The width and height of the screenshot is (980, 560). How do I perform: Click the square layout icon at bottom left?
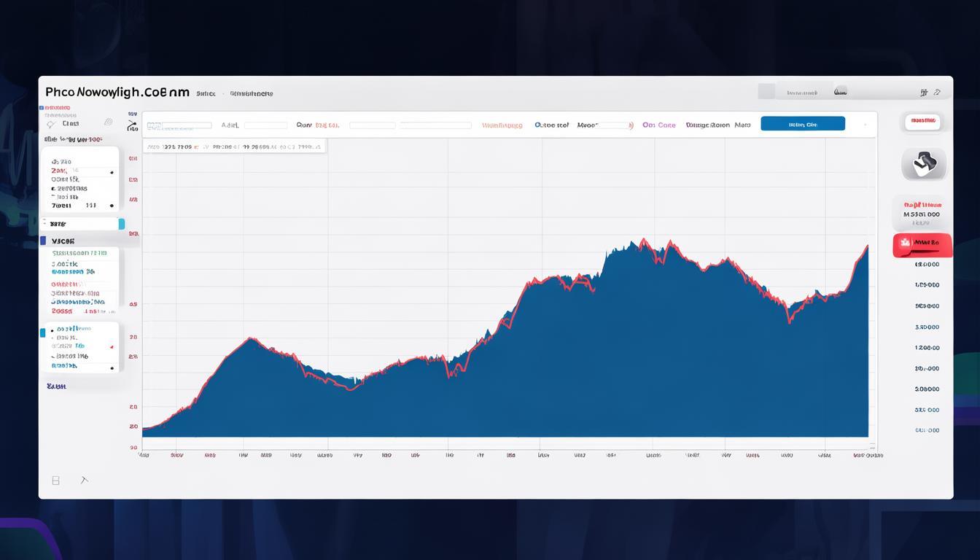tap(55, 481)
